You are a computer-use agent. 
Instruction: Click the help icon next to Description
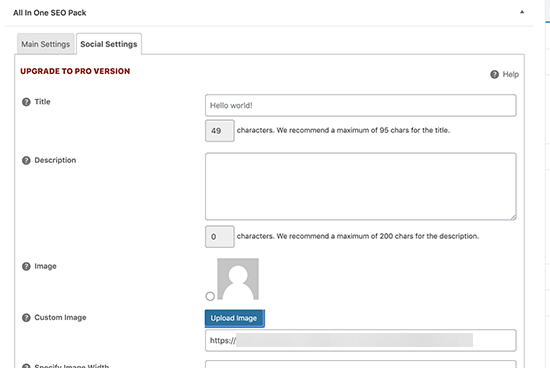point(26,161)
